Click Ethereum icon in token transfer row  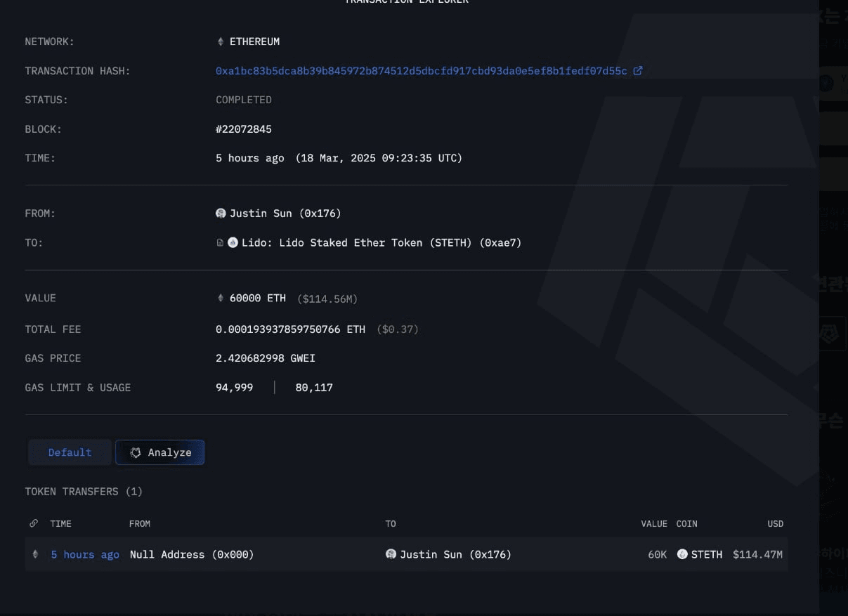click(x=35, y=555)
